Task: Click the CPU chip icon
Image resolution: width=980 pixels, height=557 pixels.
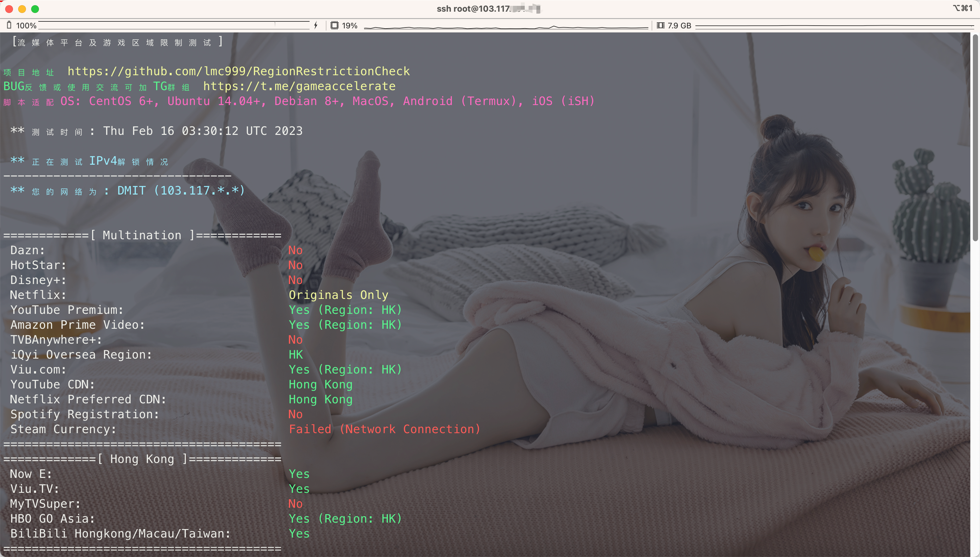Action: pos(334,25)
